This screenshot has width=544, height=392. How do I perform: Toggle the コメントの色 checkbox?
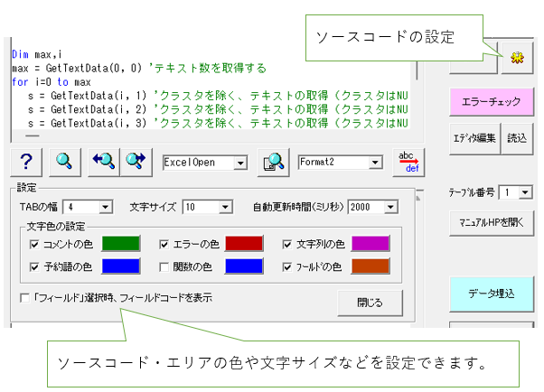tap(35, 244)
